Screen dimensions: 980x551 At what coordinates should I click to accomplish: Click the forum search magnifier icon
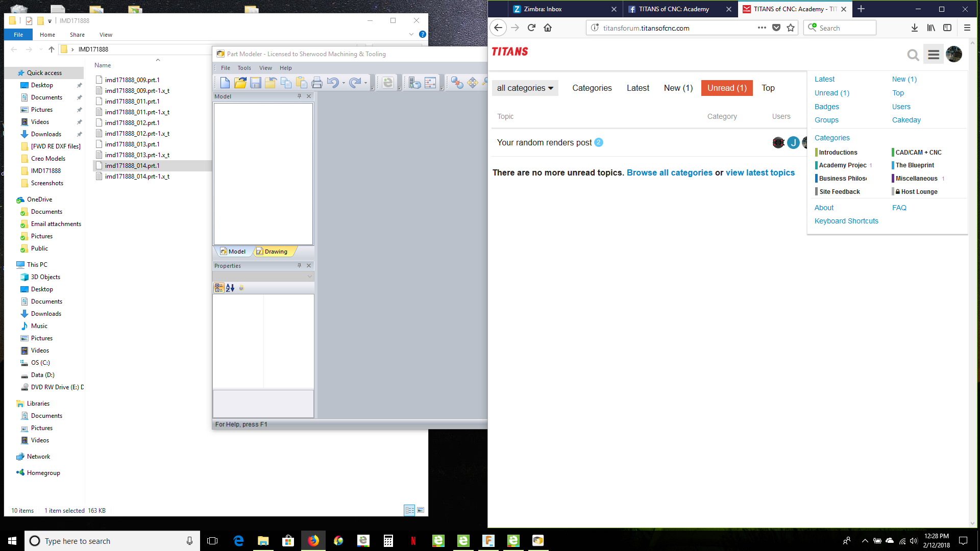[913, 55]
